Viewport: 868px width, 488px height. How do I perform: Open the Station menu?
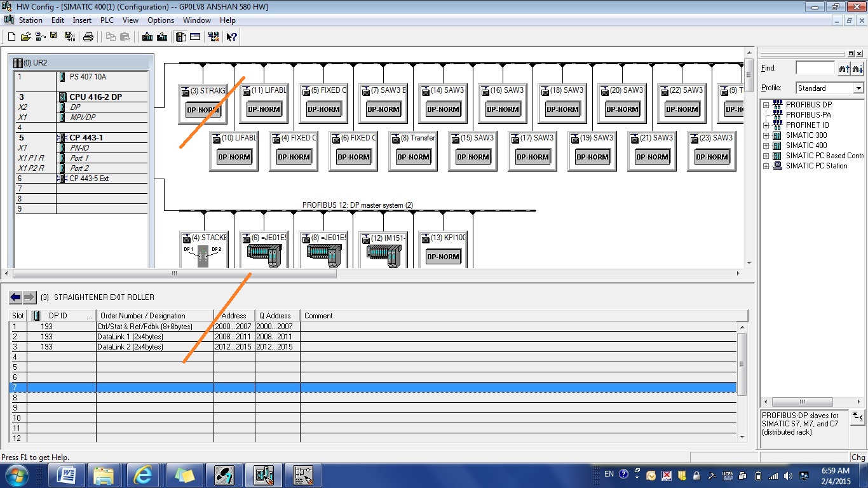[31, 20]
